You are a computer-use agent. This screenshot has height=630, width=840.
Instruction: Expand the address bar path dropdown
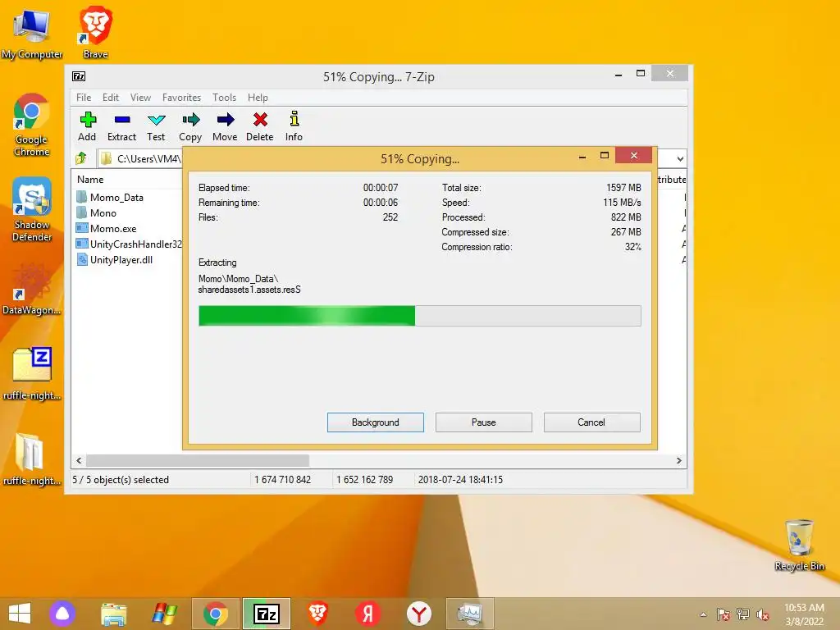point(680,158)
